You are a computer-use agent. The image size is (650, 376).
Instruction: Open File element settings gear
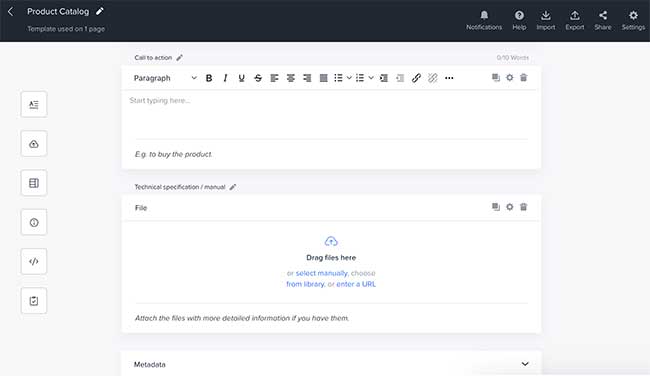(509, 207)
